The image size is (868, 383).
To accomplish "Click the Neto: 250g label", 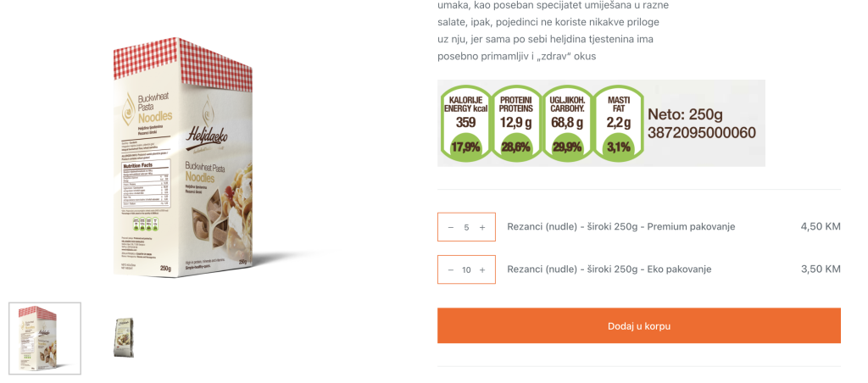I will point(685,115).
